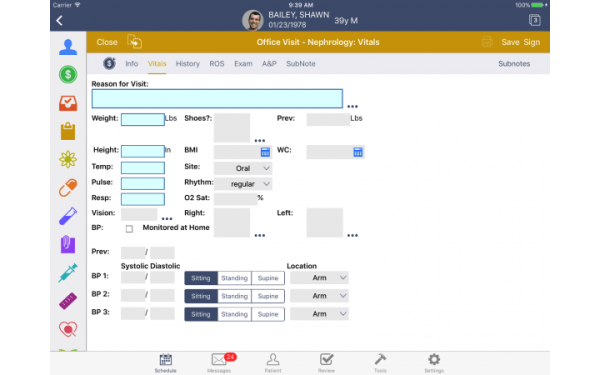Open Messages with 24 badge
The image size is (600, 375).
coord(219,362)
